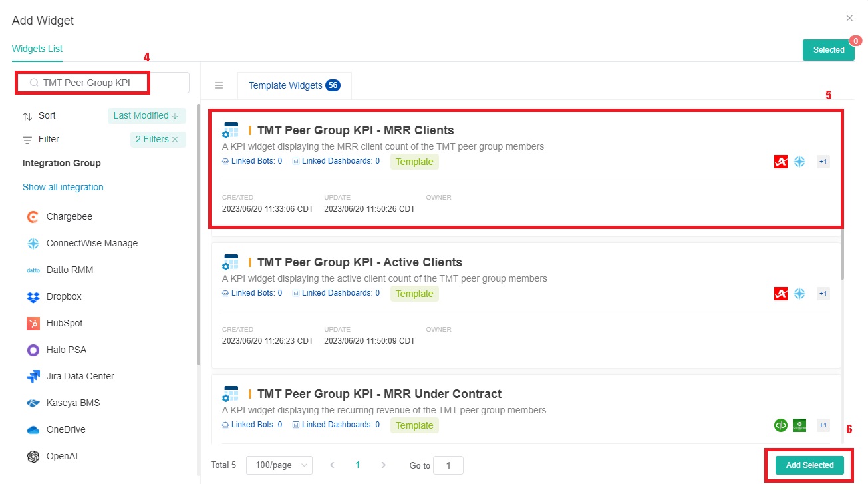Expand +1 integrations on MRR Under Contract card
Image resolution: width=868 pixels, height=484 pixels.
(823, 425)
